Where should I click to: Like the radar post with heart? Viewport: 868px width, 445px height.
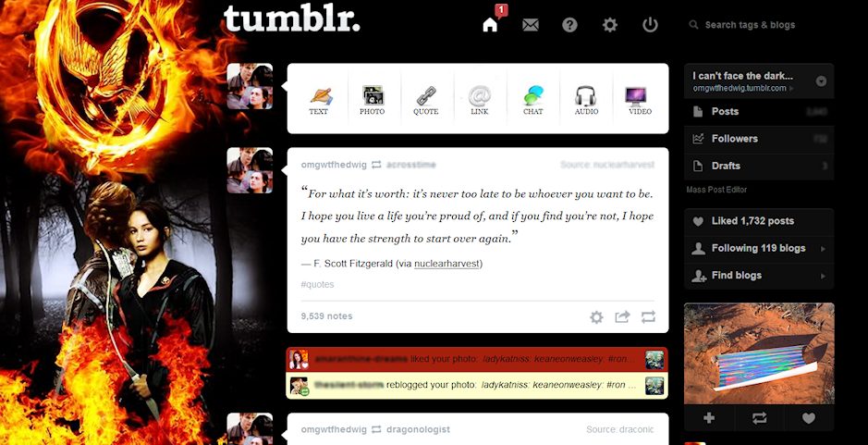click(x=810, y=418)
